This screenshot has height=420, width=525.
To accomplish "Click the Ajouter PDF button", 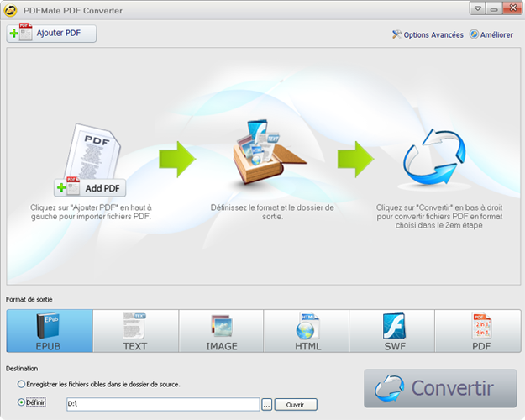I will tap(52, 34).
